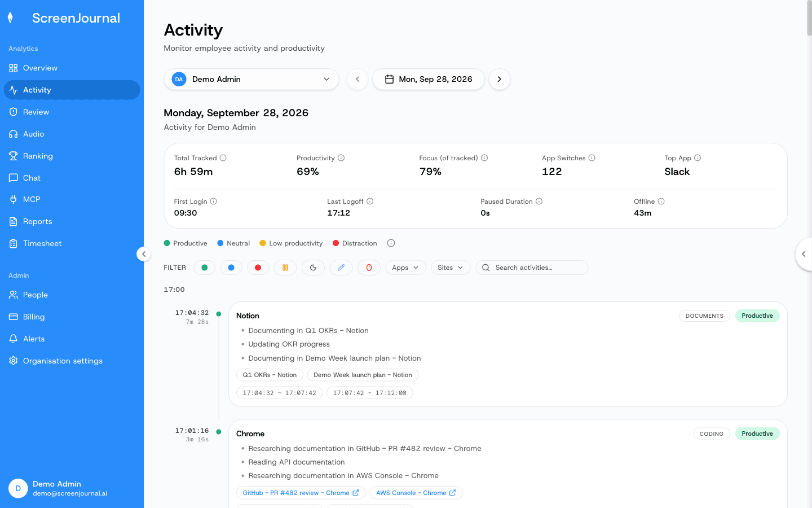The width and height of the screenshot is (812, 508).
Task: Expand the right side panel
Action: 804,254
